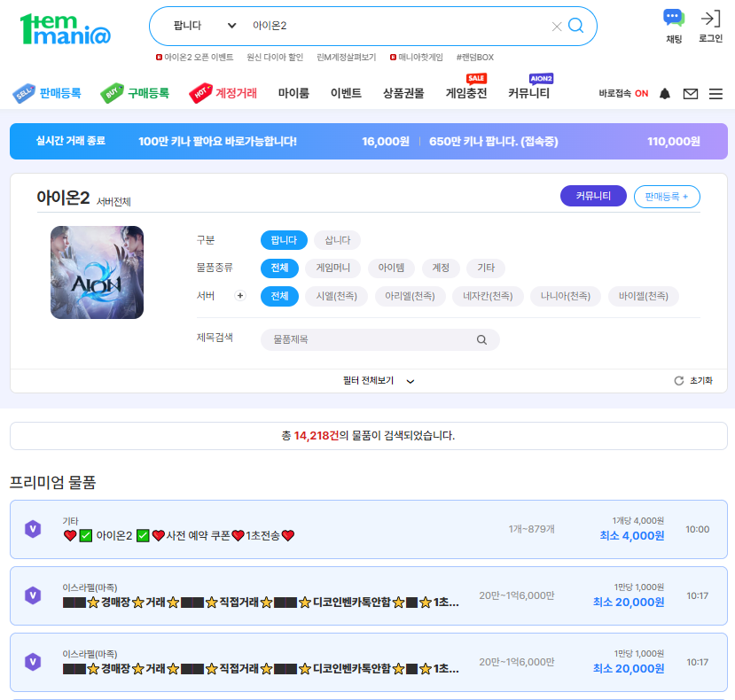This screenshot has height=700, width=735.
Task: Open 상품권몰 menu
Action: tap(403, 93)
